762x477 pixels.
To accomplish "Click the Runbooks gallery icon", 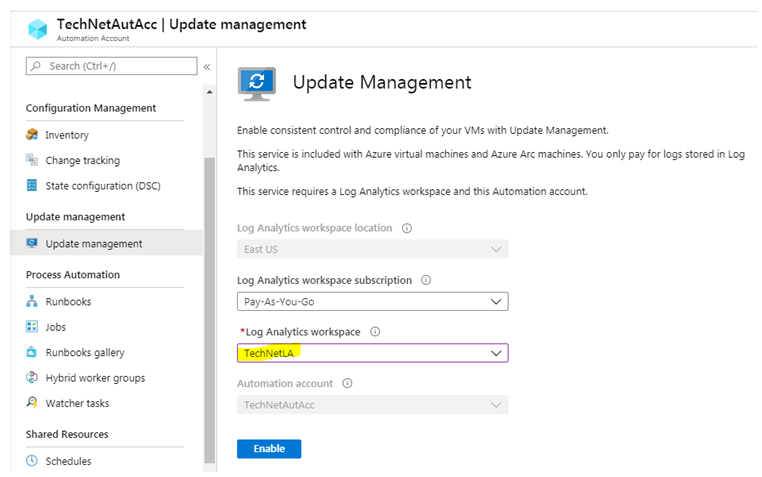I will click(x=32, y=352).
